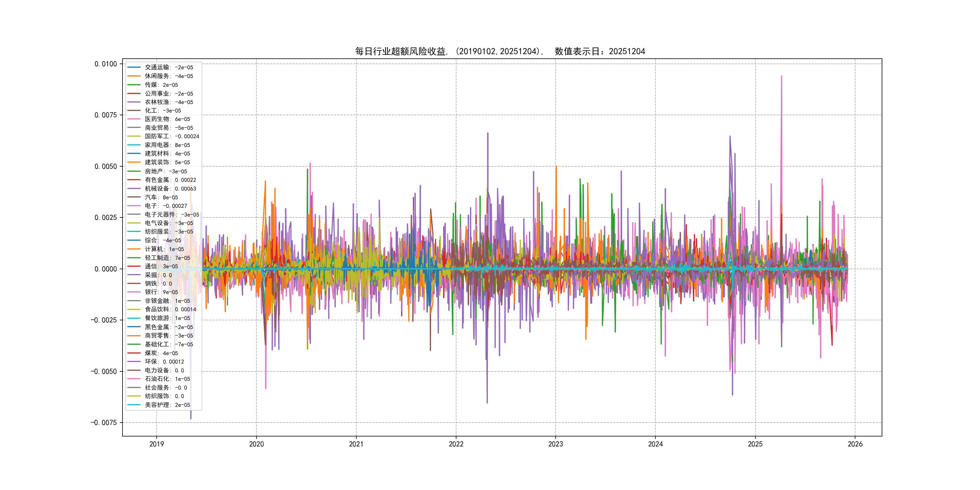Click the 0.0000 y-axis tick label
Screen dimensions: 980x490
pos(106,269)
